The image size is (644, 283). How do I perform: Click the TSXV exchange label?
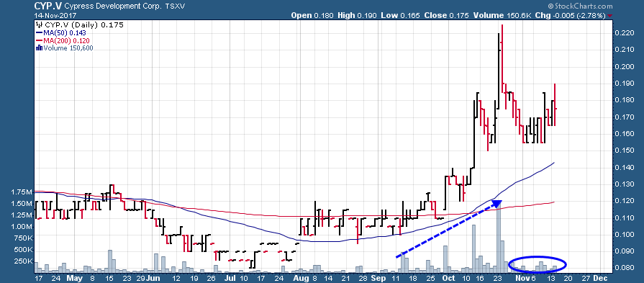tap(176, 6)
